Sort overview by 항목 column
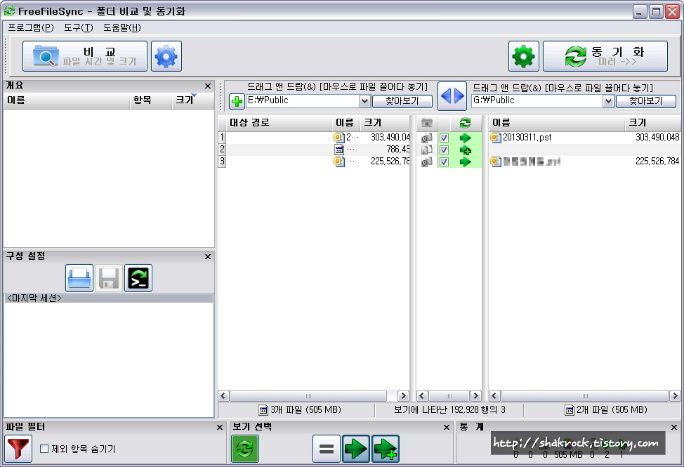Image resolution: width=684 pixels, height=467 pixels. pos(150,100)
